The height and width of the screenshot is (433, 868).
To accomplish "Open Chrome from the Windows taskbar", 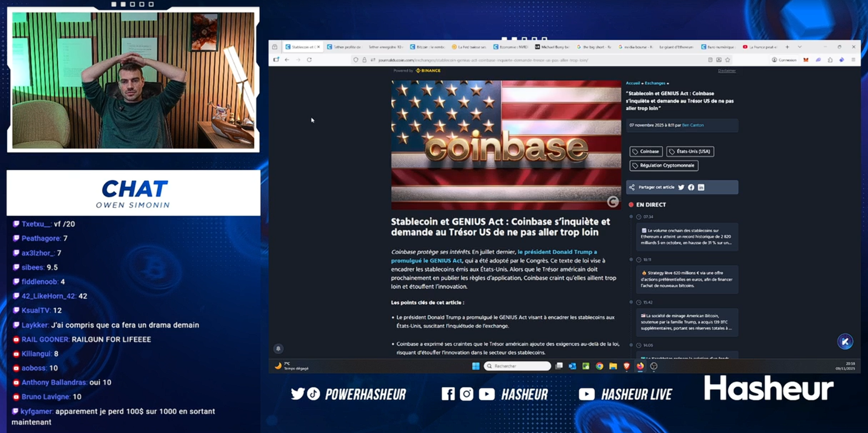I will (599, 366).
